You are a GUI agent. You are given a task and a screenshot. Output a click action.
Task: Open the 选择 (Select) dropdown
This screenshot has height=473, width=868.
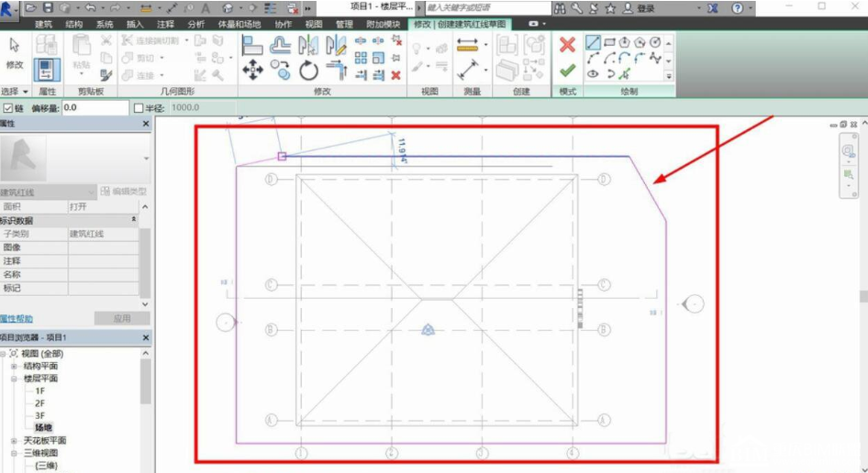pos(15,92)
